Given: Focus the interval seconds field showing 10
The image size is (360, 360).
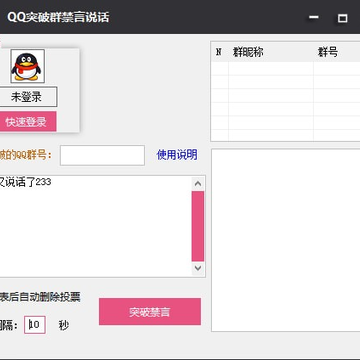Looking at the screenshot, I should click(35, 325).
